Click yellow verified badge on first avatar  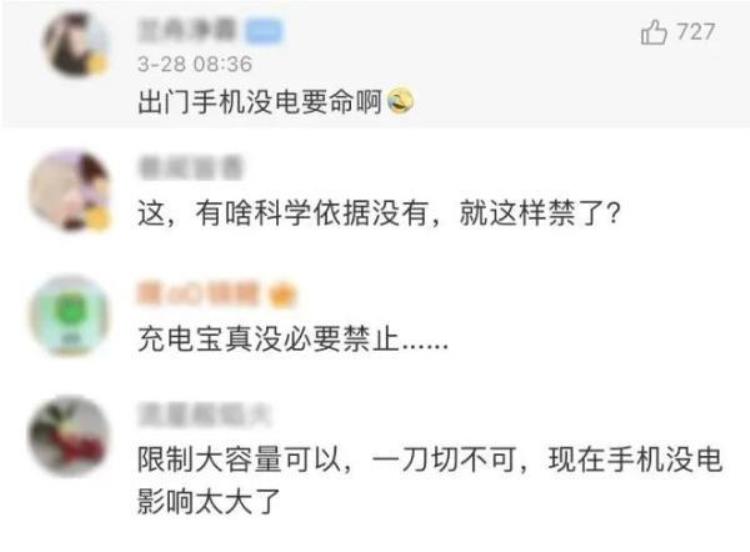98,64
